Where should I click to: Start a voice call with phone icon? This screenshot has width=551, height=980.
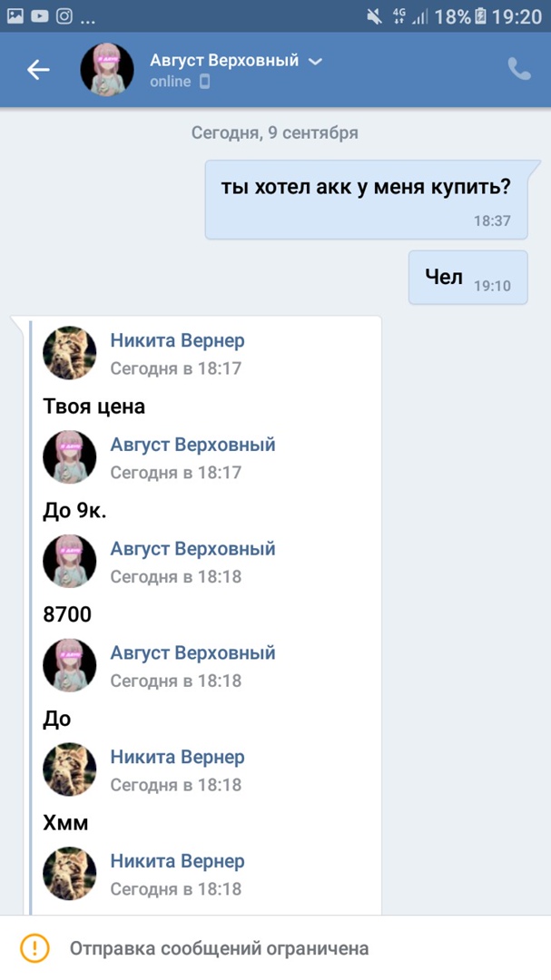pyautogui.click(x=518, y=70)
